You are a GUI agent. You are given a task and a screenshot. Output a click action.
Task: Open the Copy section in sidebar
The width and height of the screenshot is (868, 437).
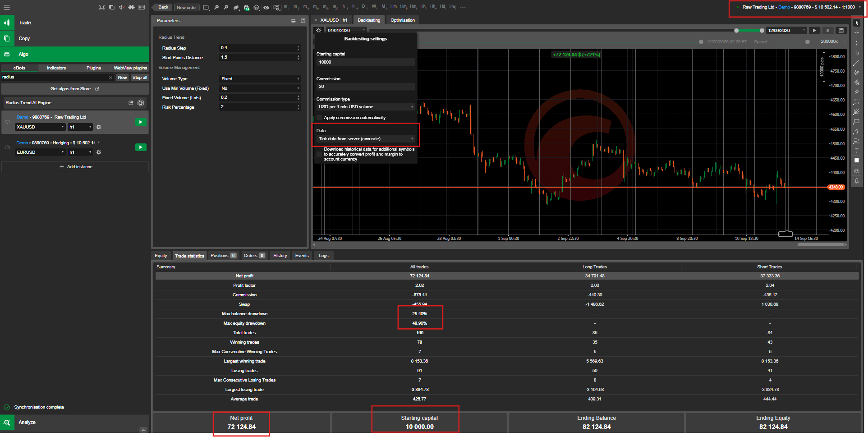74,38
